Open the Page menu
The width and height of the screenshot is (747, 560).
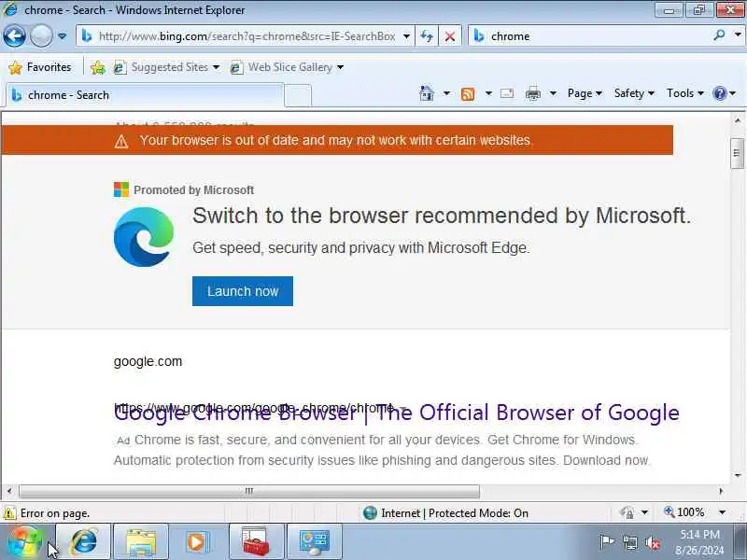click(585, 93)
